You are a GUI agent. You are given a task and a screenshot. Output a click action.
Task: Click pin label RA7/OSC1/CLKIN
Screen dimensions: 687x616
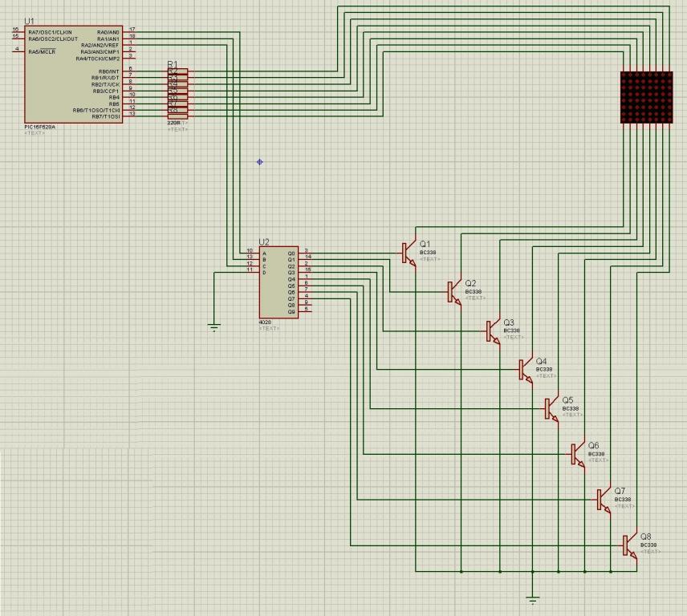pos(50,32)
